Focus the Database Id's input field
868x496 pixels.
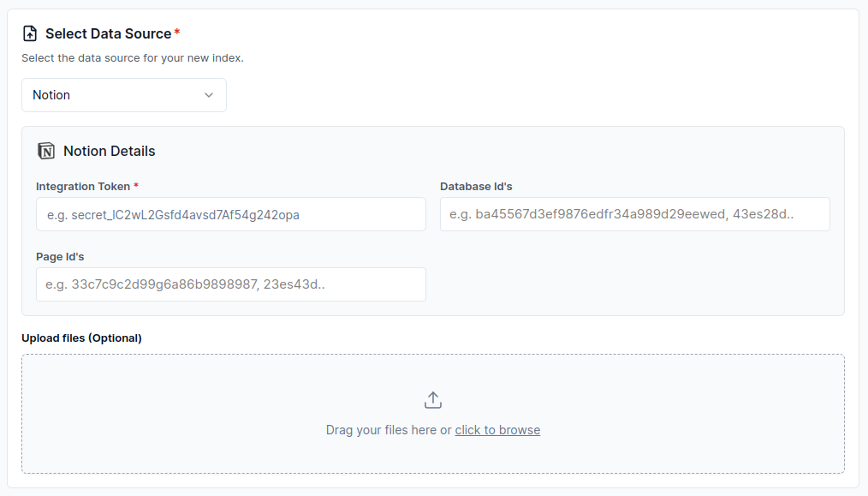(635, 214)
